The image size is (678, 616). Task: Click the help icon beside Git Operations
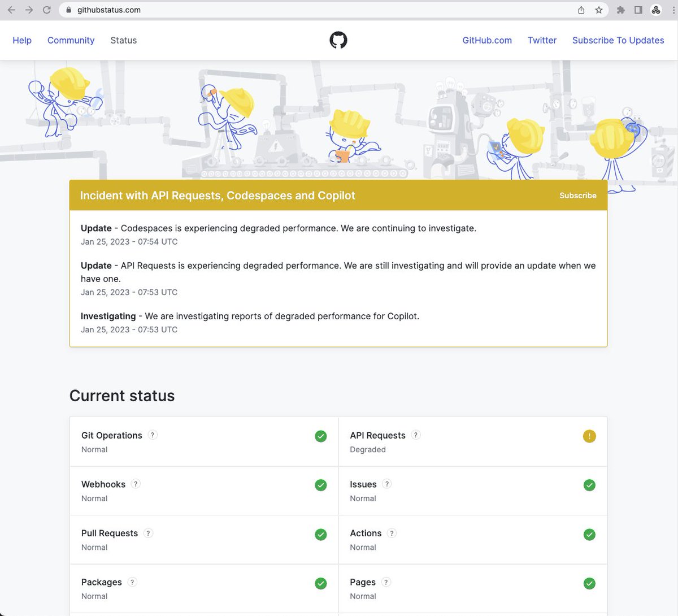point(153,435)
